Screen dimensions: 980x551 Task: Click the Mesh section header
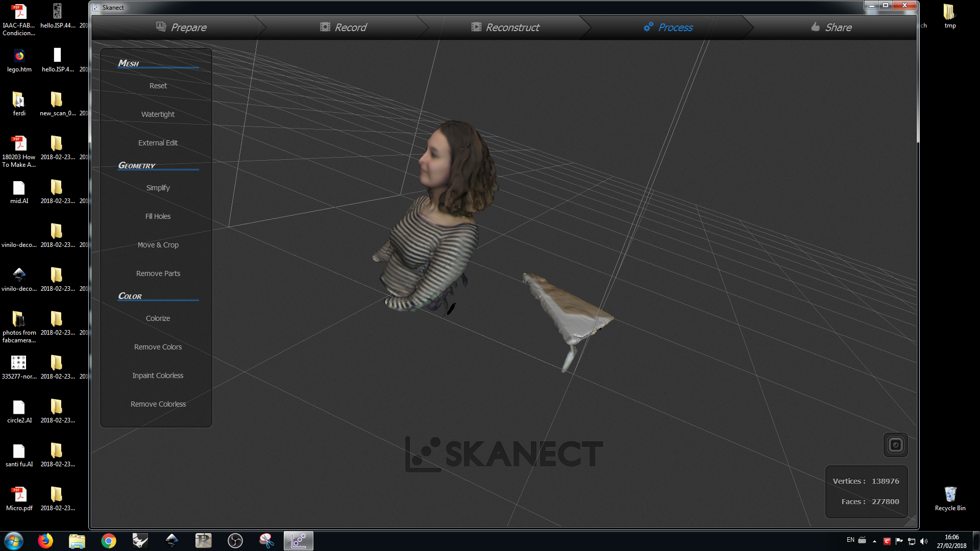pyautogui.click(x=129, y=63)
